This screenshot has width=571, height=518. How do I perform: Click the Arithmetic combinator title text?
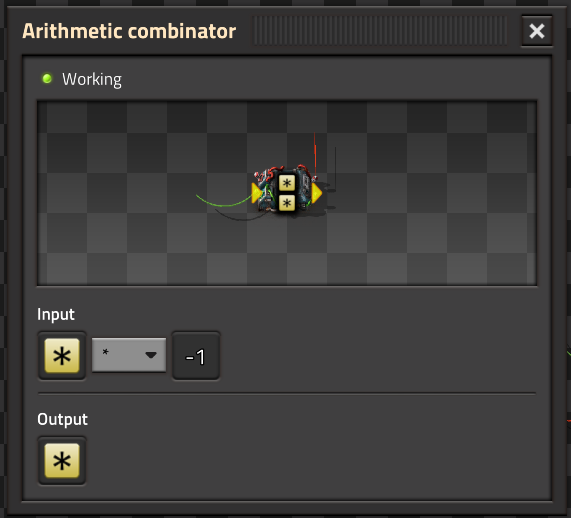coord(129,31)
